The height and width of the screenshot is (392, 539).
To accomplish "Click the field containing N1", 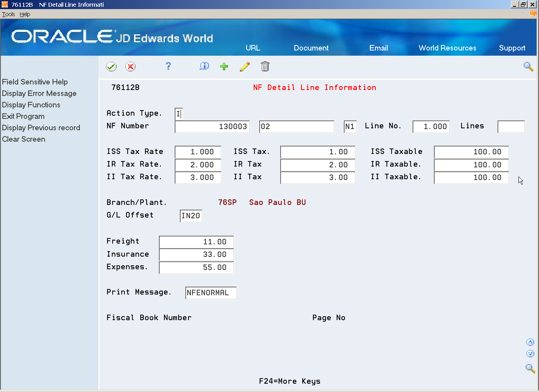I will click(x=350, y=127).
